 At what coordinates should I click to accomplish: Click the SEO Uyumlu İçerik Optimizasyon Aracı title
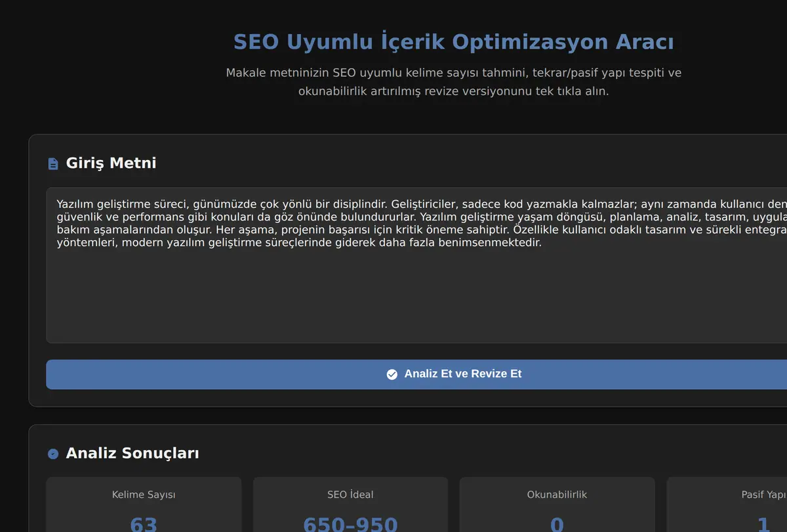(x=454, y=42)
